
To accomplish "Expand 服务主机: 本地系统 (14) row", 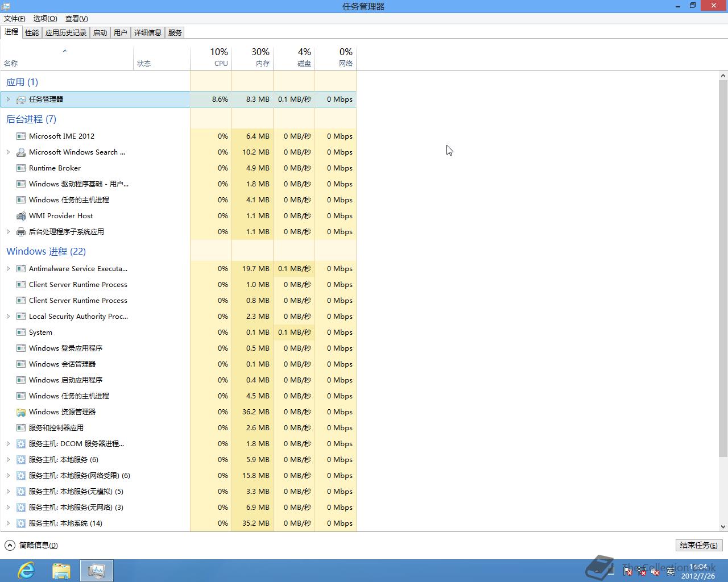I will click(8, 523).
